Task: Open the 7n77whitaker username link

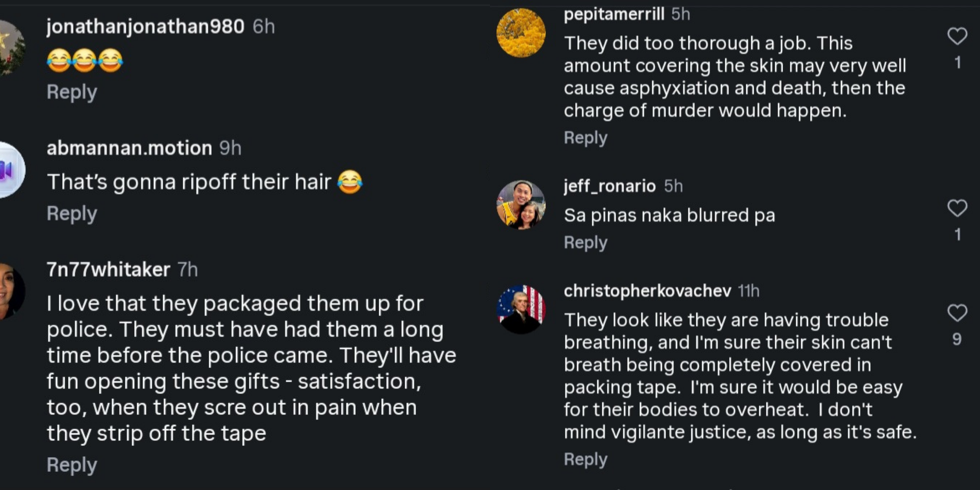Action: pos(108,269)
